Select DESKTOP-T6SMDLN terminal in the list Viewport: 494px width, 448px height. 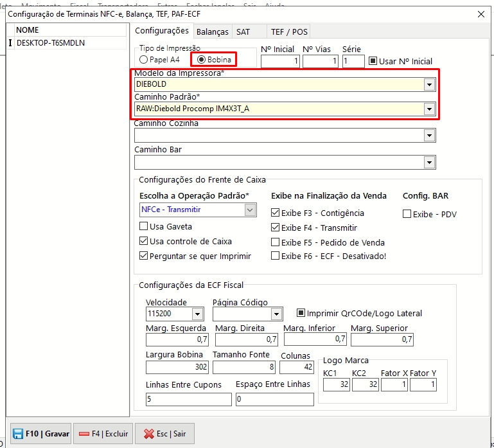(x=51, y=43)
